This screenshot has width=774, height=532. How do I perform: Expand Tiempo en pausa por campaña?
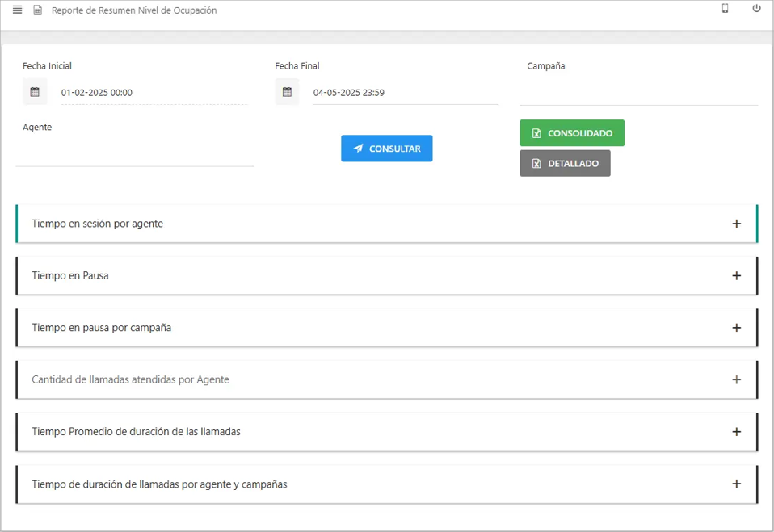coord(736,328)
